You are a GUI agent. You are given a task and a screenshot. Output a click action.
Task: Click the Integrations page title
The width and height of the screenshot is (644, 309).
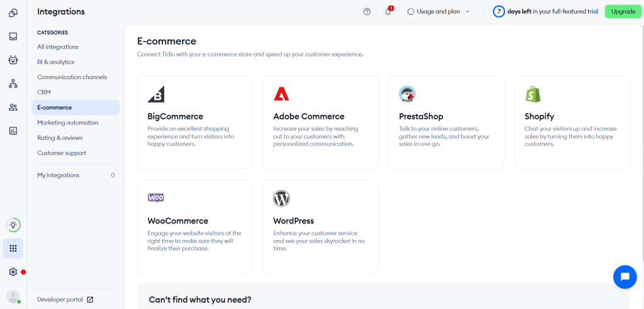[61, 12]
